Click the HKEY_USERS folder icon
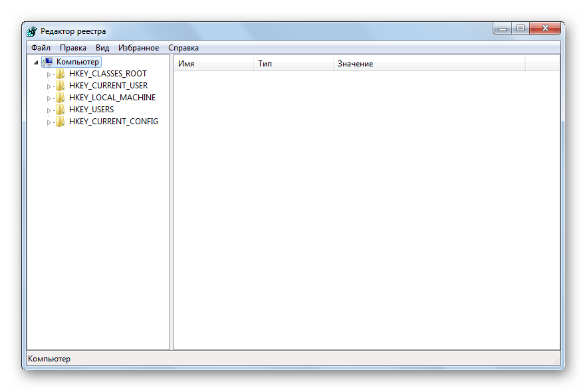The width and height of the screenshot is (587, 392). pos(60,110)
